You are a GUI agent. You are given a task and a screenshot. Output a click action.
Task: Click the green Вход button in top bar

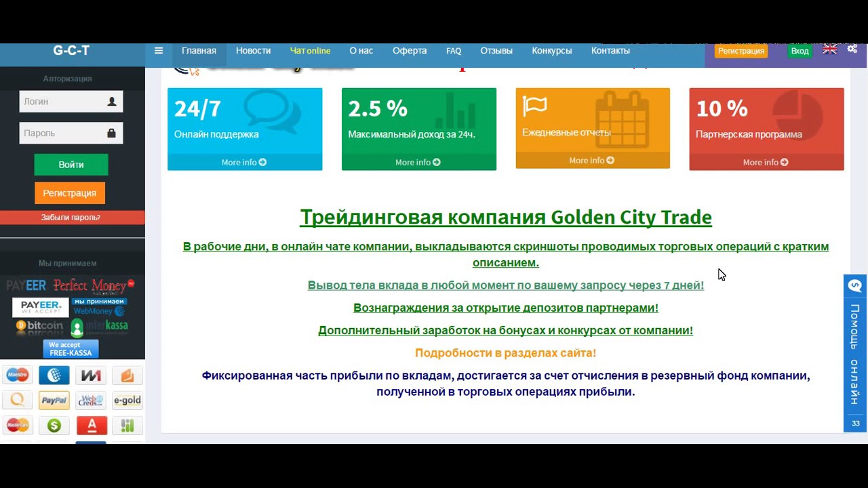pyautogui.click(x=800, y=51)
